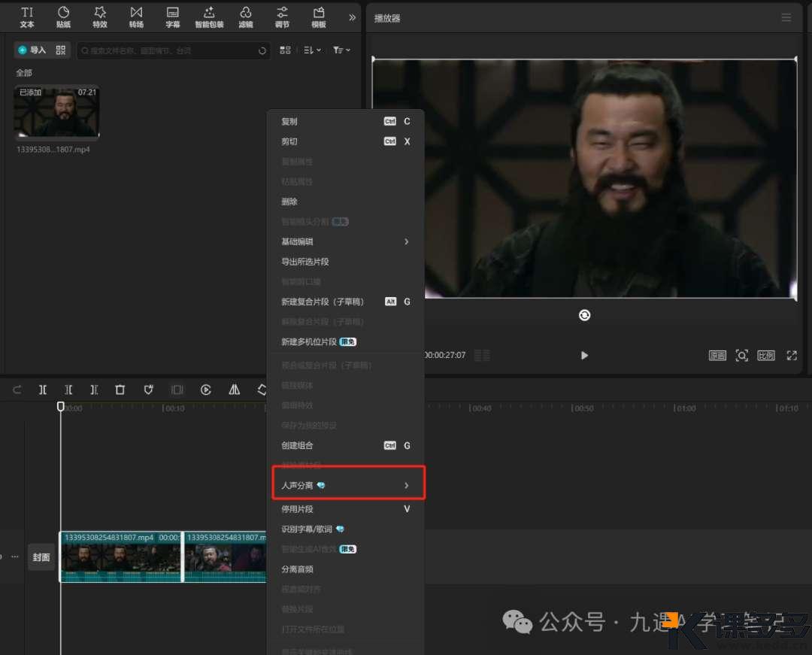Screen dimensions: 812x655
Task: Expand the 基础编辑 submenu
Action: pos(346,242)
